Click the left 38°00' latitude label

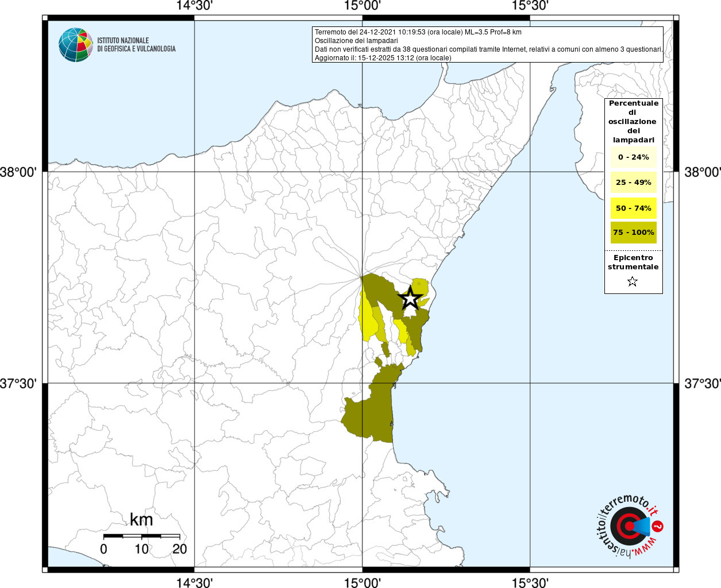[18, 172]
